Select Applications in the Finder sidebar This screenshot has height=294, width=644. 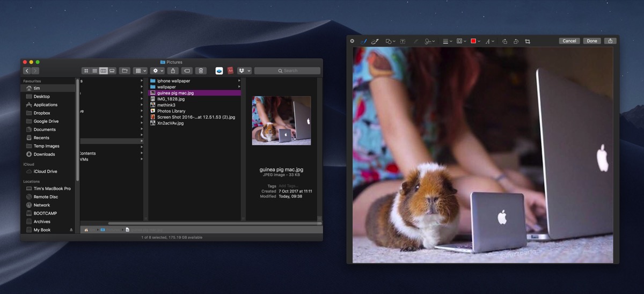[46, 105]
